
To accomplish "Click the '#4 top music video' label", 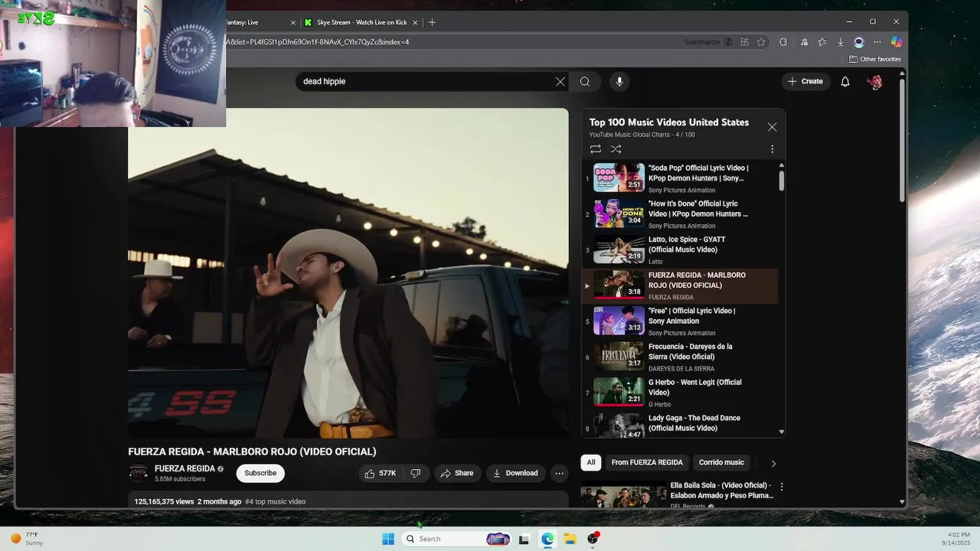I will click(275, 502).
